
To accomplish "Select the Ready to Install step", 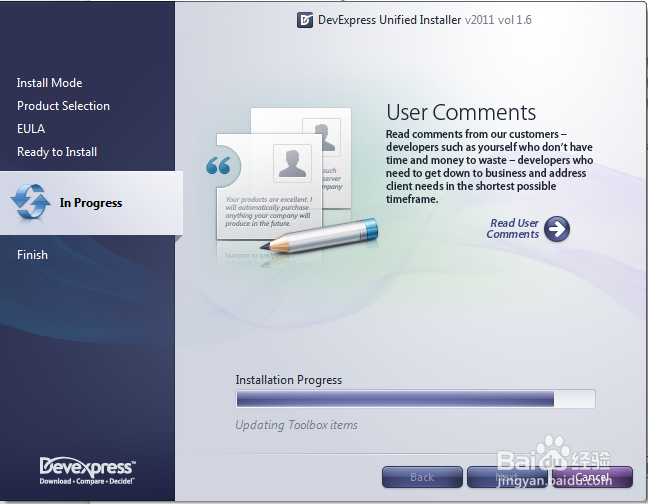I will tap(57, 152).
